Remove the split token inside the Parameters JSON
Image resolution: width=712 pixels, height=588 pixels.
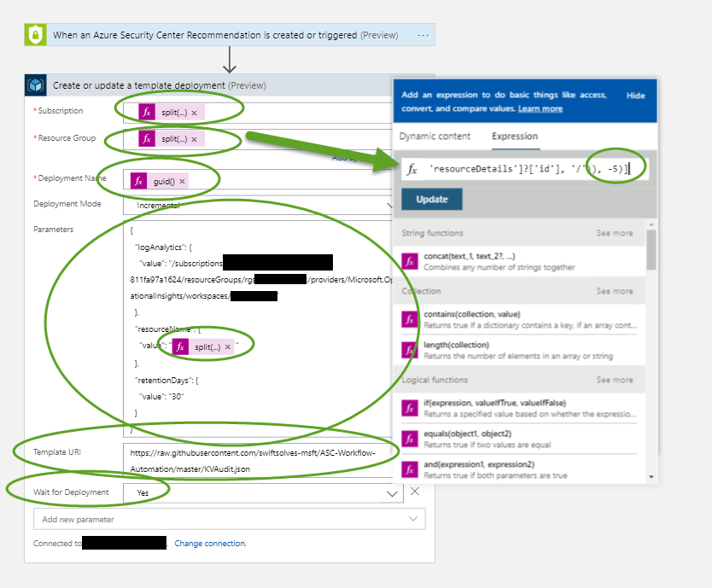coord(227,346)
